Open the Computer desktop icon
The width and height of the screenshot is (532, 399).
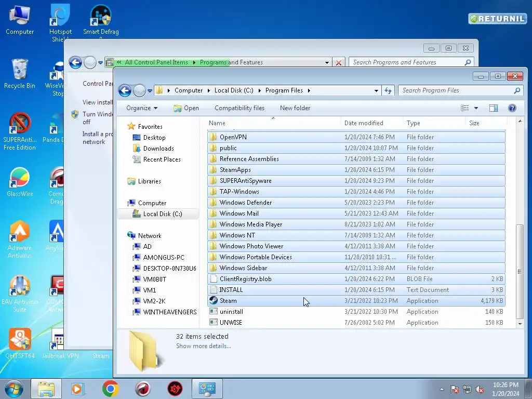click(x=20, y=20)
